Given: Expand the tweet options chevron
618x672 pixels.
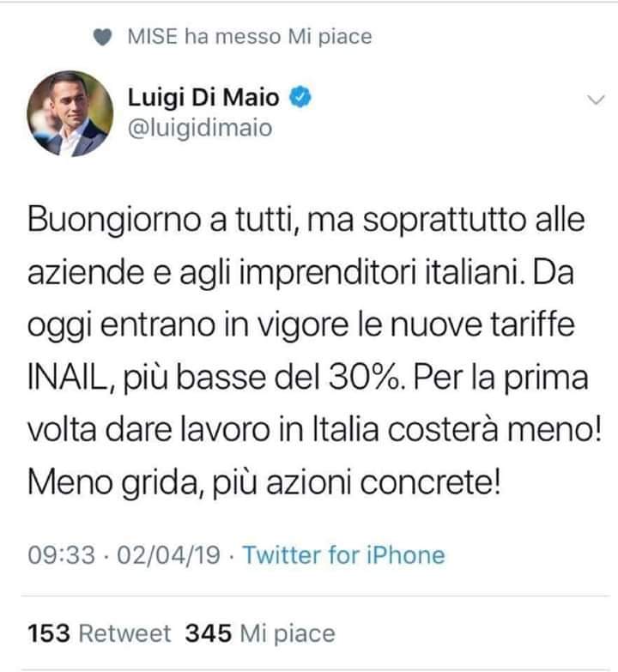Looking at the screenshot, I should pos(596,100).
